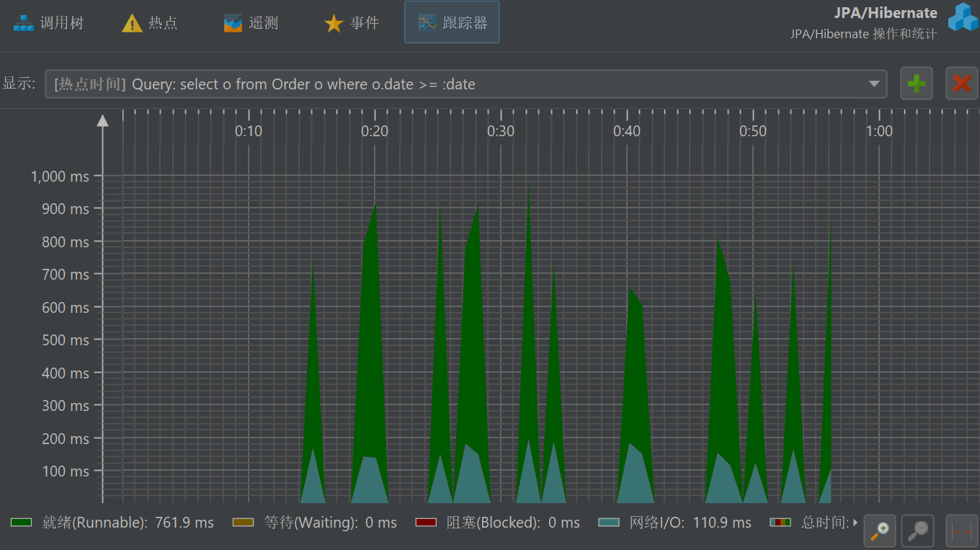Switch to the 事件 events tab

click(352, 23)
